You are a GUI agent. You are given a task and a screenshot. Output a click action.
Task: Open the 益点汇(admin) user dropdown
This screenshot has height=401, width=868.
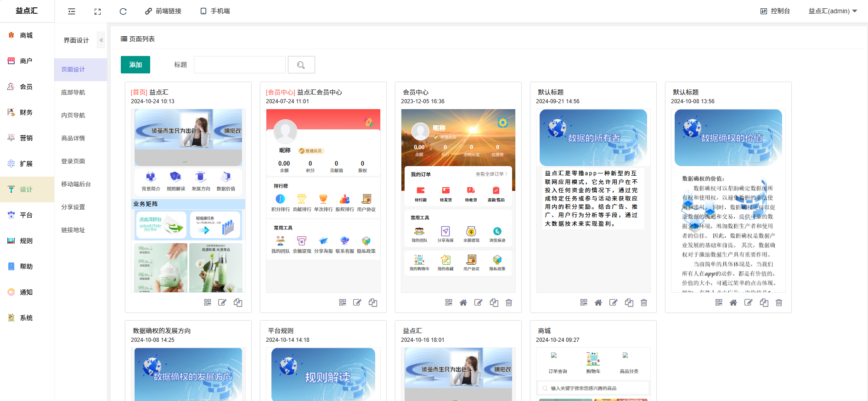tap(833, 11)
